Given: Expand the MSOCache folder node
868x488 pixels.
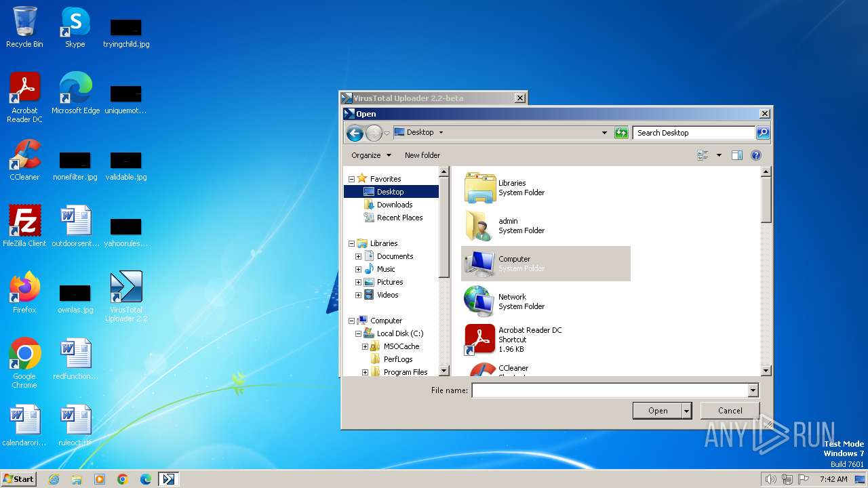Looking at the screenshot, I should 365,346.
